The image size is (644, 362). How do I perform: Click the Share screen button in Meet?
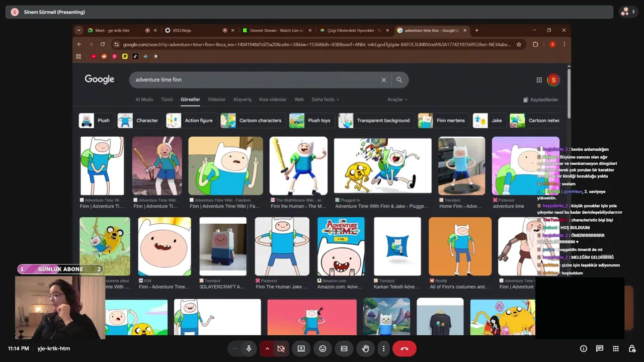point(301,348)
